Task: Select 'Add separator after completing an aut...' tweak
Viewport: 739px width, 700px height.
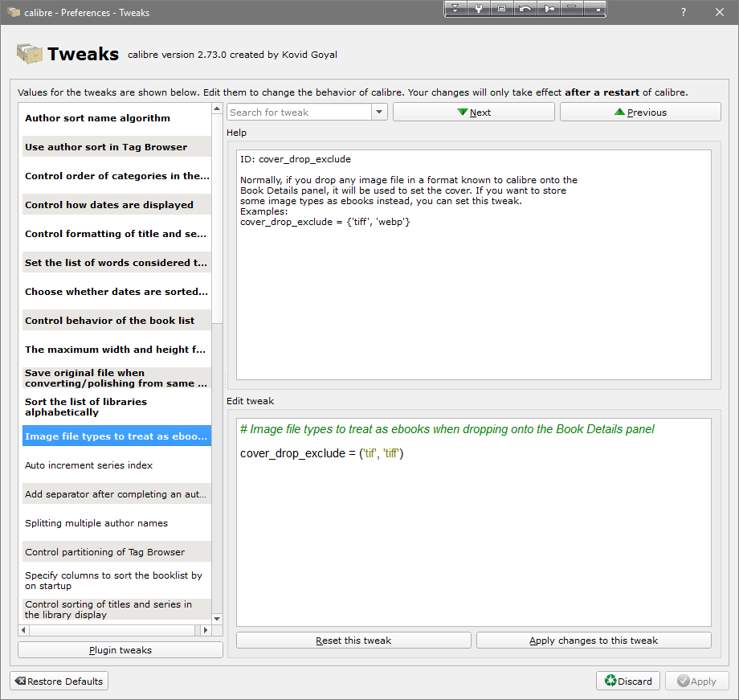Action: pos(116,494)
